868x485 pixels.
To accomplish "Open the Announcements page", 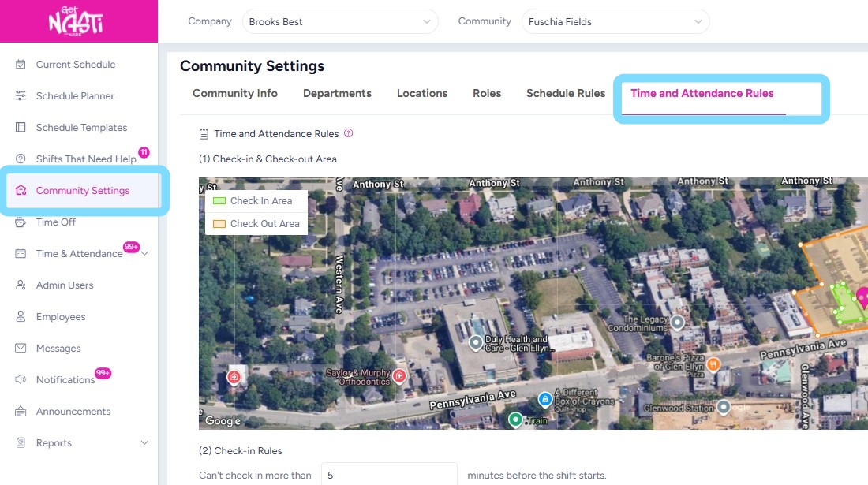I will [x=73, y=411].
